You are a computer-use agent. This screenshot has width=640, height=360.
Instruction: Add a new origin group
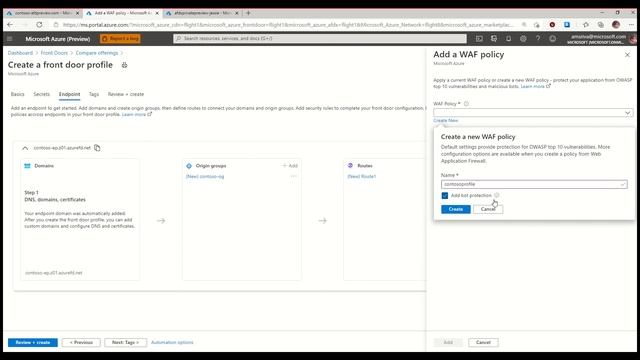(x=290, y=166)
